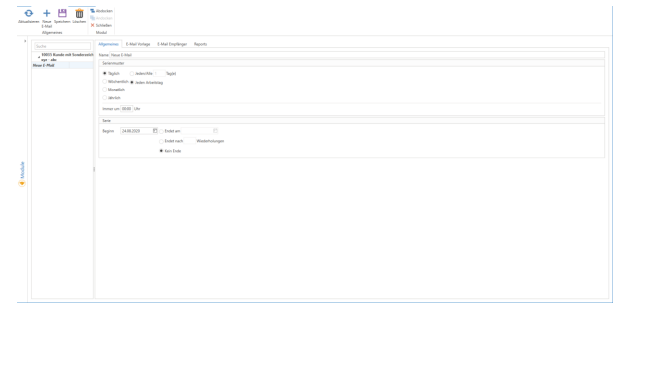Save using the Speichern floppy disk icon
Screen dimensions: 656x386
coord(62,13)
